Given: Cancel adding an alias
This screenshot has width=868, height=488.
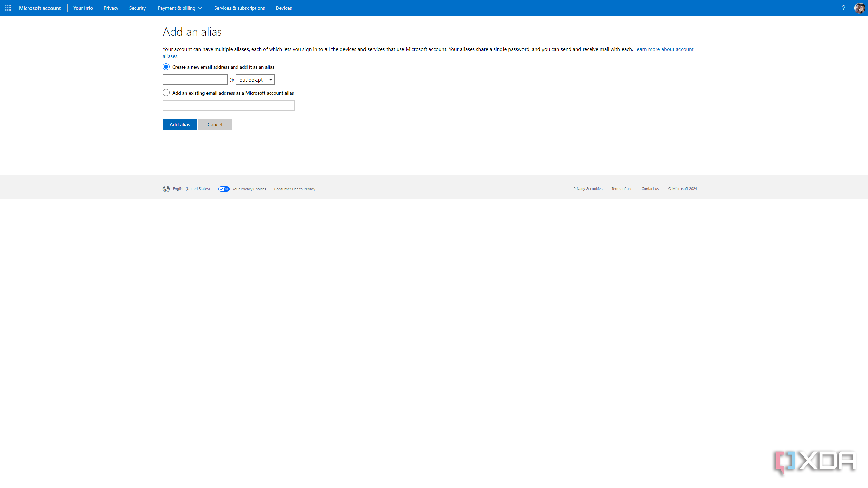Looking at the screenshot, I should [215, 124].
